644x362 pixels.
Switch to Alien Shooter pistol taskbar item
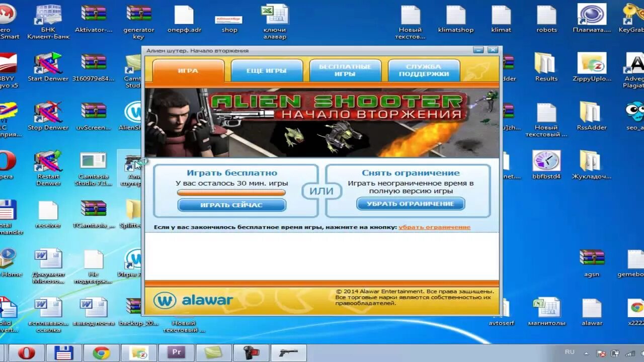[289, 353]
